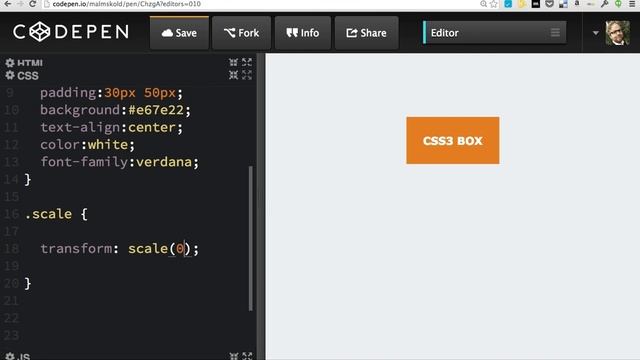640x360 pixels.
Task: Click the zoom magnifier icon in address bar
Action: (483, 4)
